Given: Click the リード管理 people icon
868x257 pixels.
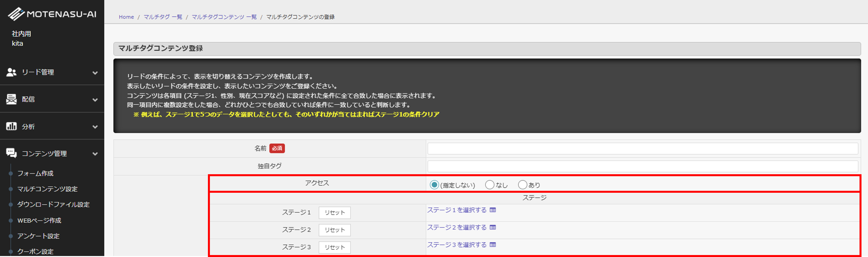Looking at the screenshot, I should pos(11,72).
